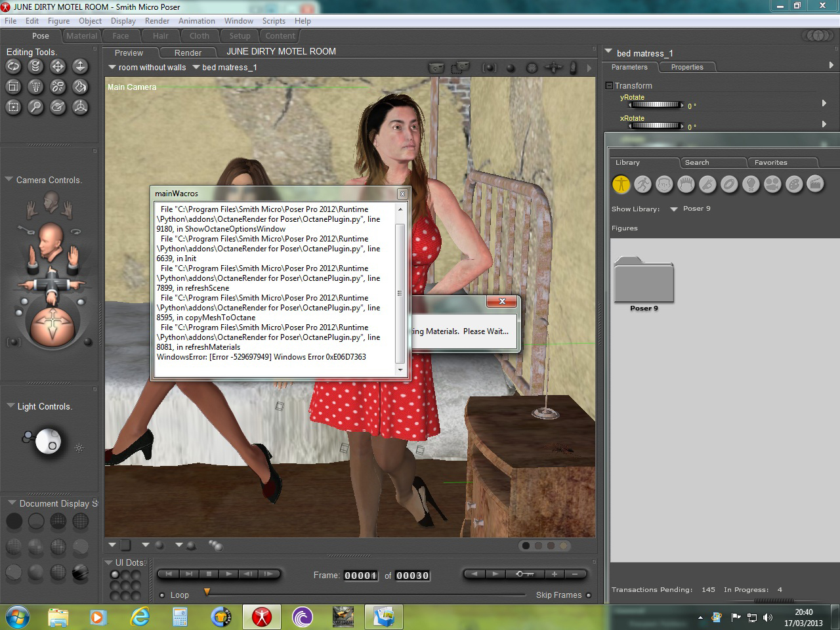Stop animation playback

coord(209,574)
